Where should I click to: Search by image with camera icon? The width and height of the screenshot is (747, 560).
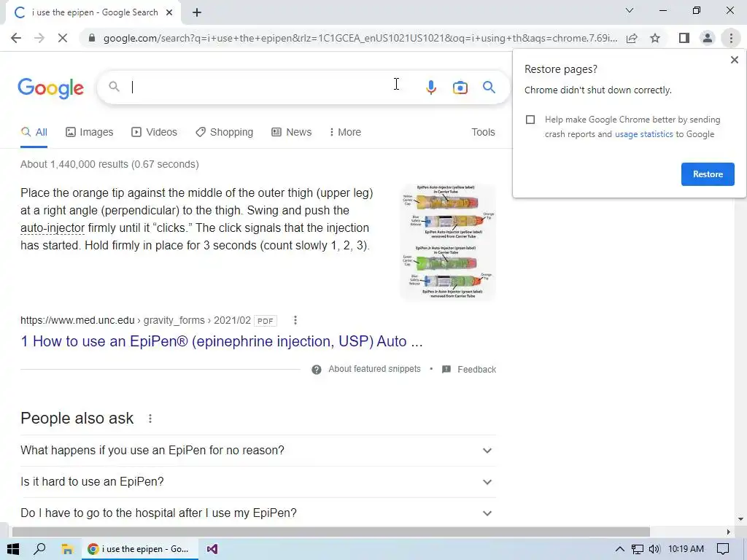[x=460, y=87]
